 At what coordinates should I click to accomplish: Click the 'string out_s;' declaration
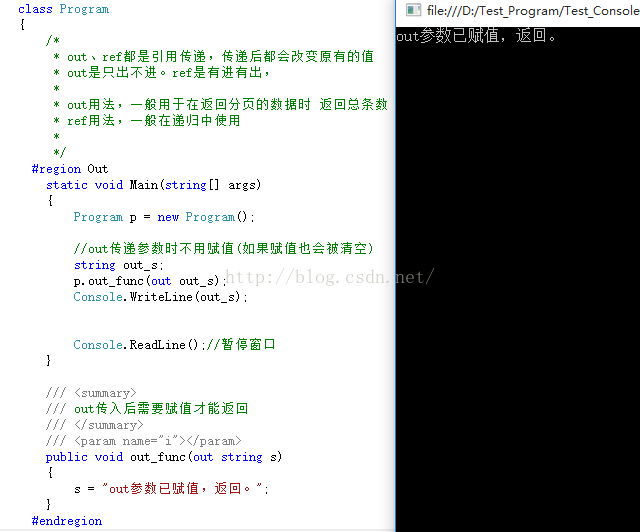coord(119,265)
